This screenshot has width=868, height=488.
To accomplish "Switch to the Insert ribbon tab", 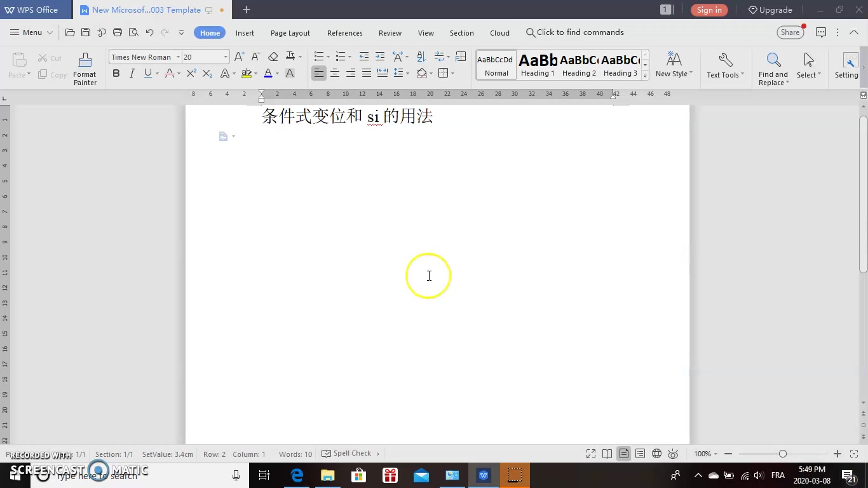I will coord(245,32).
